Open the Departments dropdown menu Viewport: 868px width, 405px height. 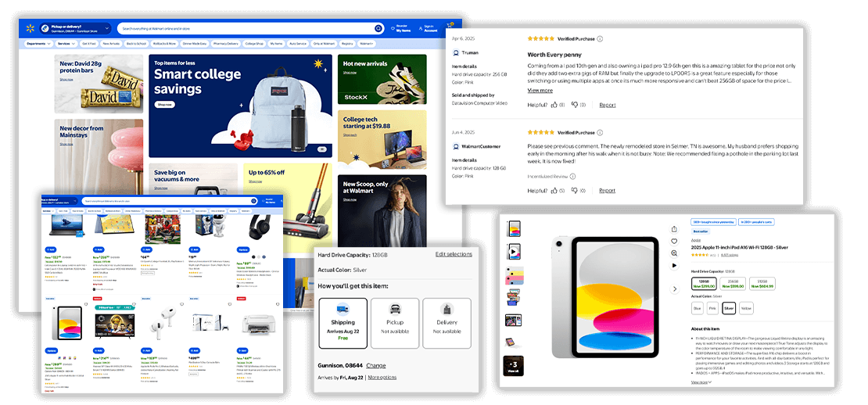point(38,44)
